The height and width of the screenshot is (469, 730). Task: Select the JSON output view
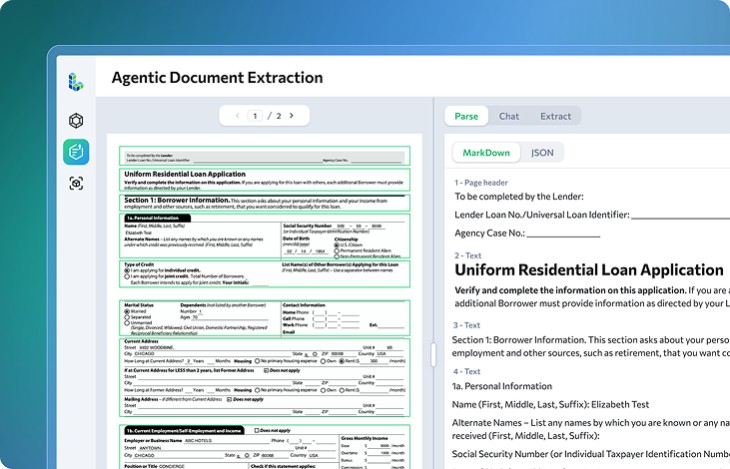tap(542, 153)
